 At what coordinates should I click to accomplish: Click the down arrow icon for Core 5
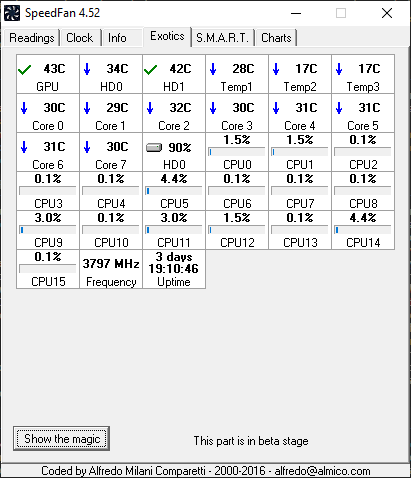pyautogui.click(x=339, y=108)
